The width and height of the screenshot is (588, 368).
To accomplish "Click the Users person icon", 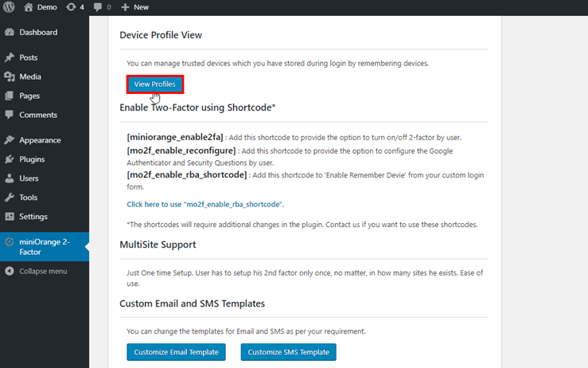I will [x=10, y=178].
